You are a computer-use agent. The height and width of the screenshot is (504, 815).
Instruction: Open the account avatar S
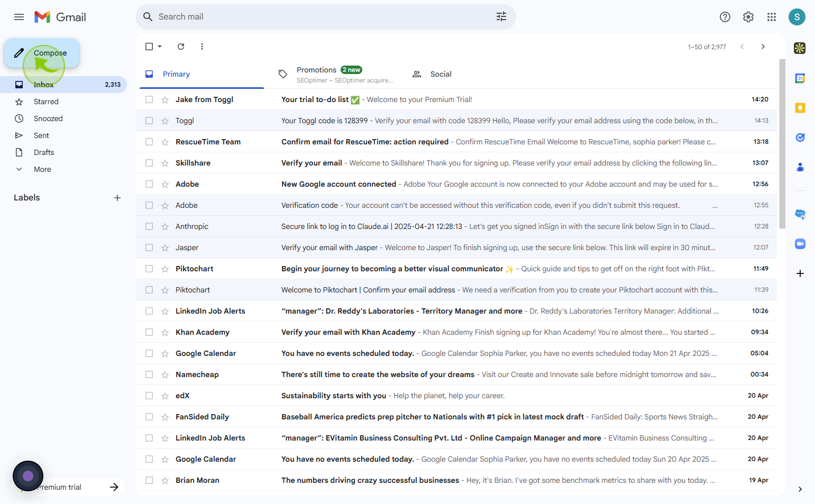(797, 17)
